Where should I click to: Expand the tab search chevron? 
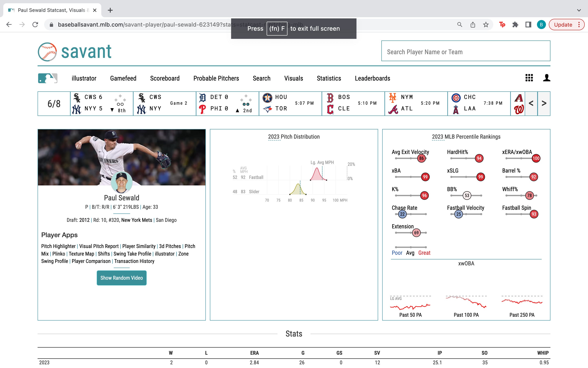(579, 10)
